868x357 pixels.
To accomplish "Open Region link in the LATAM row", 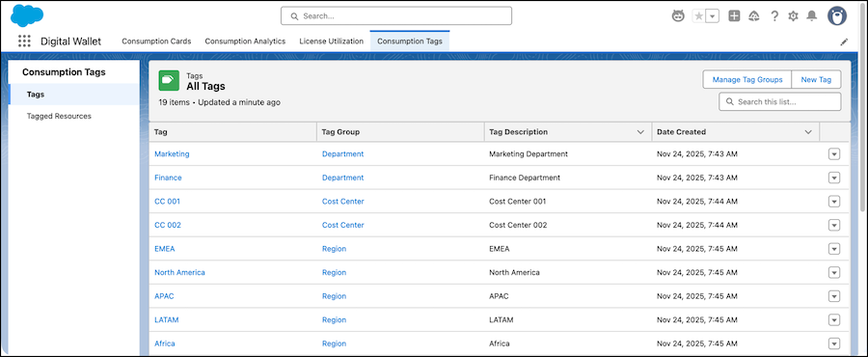I will pos(334,320).
